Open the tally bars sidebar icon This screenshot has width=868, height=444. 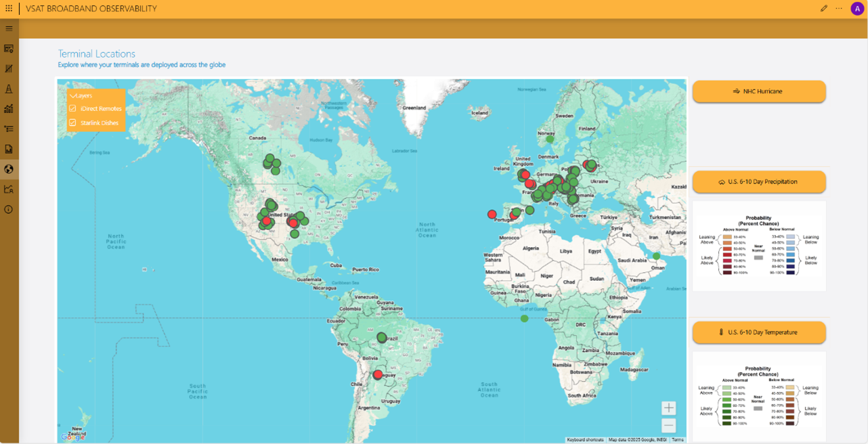tap(9, 68)
